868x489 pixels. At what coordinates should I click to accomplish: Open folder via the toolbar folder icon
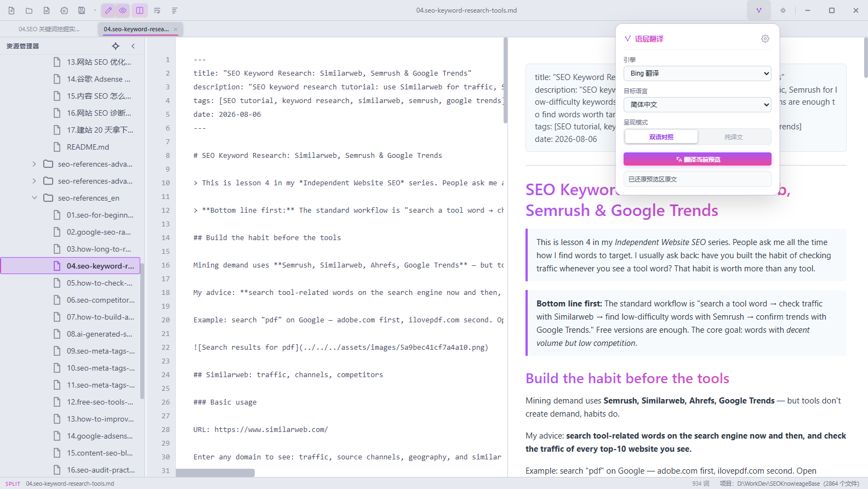click(x=29, y=10)
